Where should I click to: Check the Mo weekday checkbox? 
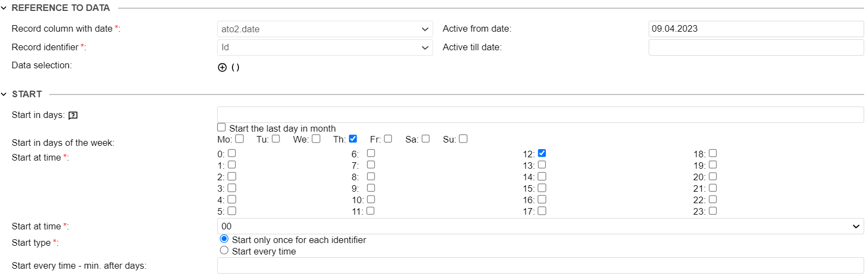240,139
